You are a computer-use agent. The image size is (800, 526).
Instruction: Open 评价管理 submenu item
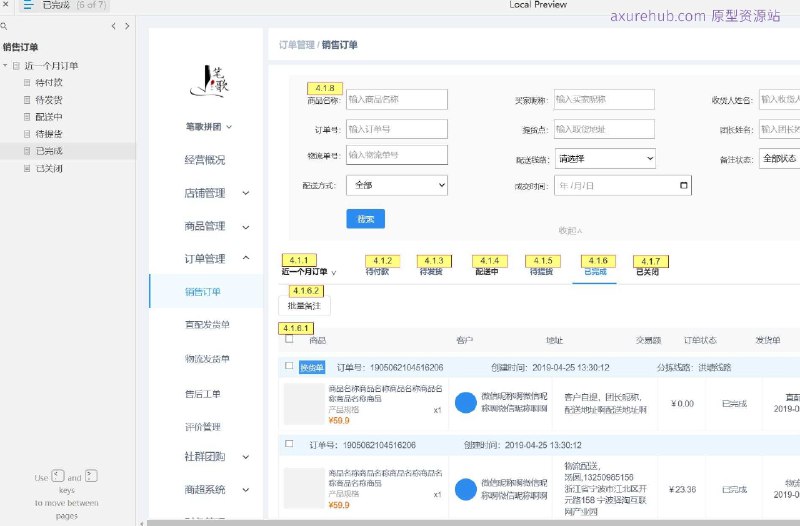[203, 427]
